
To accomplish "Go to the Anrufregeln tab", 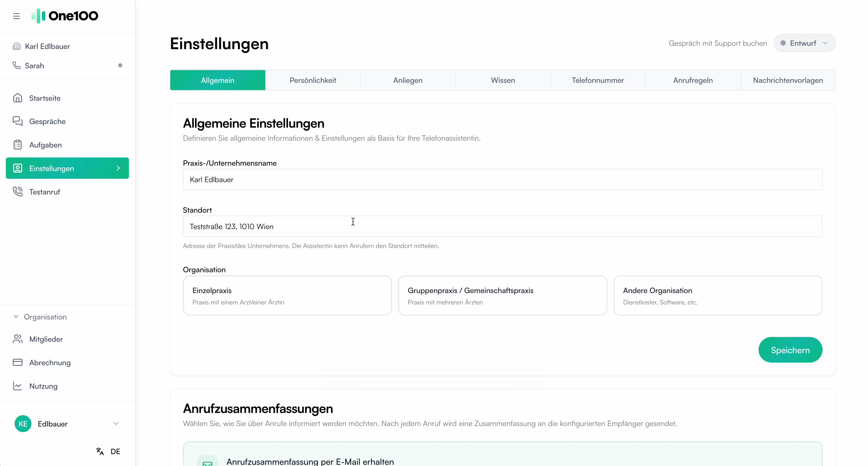I will coord(693,80).
